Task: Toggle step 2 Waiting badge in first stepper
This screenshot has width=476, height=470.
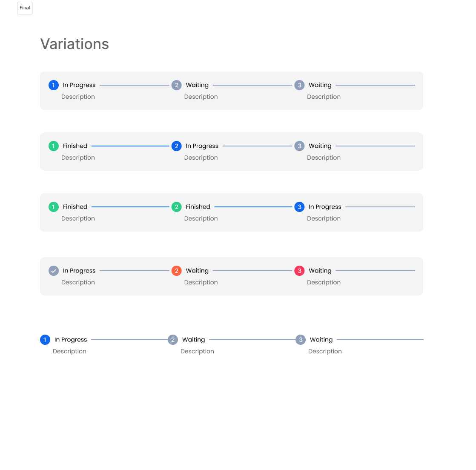Action: pos(177,85)
